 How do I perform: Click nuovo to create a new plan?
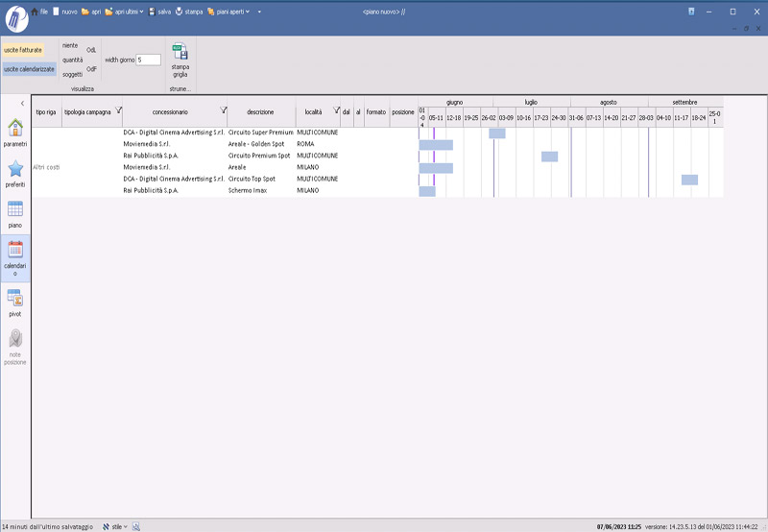[x=65, y=12]
